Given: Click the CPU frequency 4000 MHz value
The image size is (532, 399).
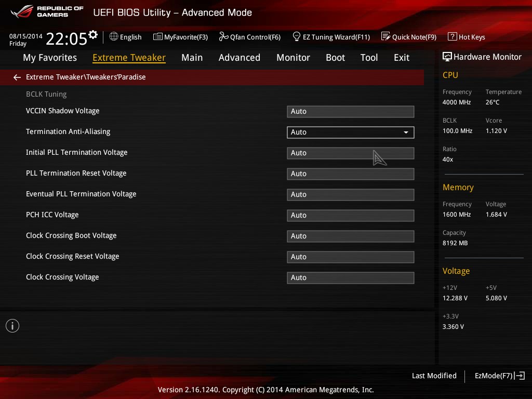Looking at the screenshot, I should [x=457, y=102].
